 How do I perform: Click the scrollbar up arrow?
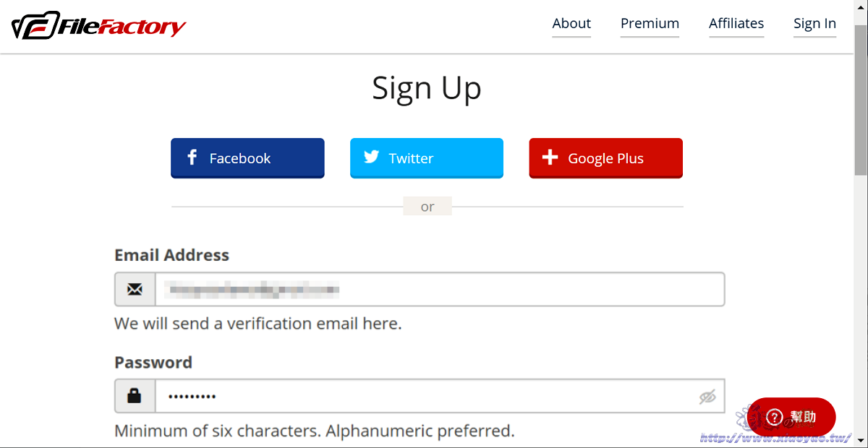[861, 7]
